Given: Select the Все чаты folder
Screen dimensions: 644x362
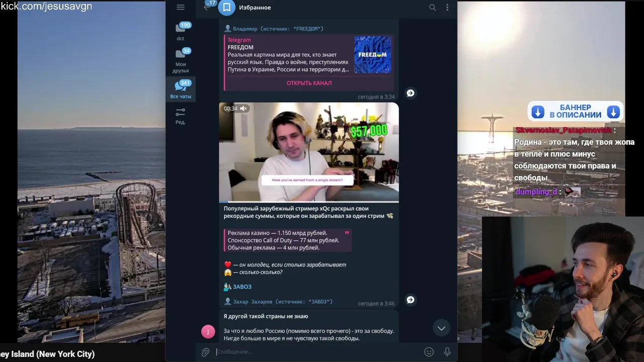Looking at the screenshot, I should (181, 90).
